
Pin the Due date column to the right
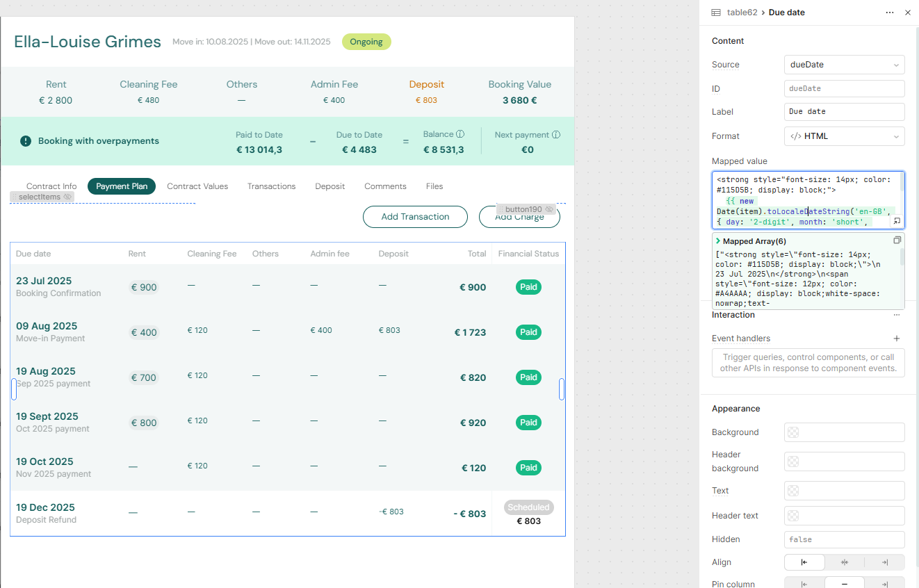885,584
